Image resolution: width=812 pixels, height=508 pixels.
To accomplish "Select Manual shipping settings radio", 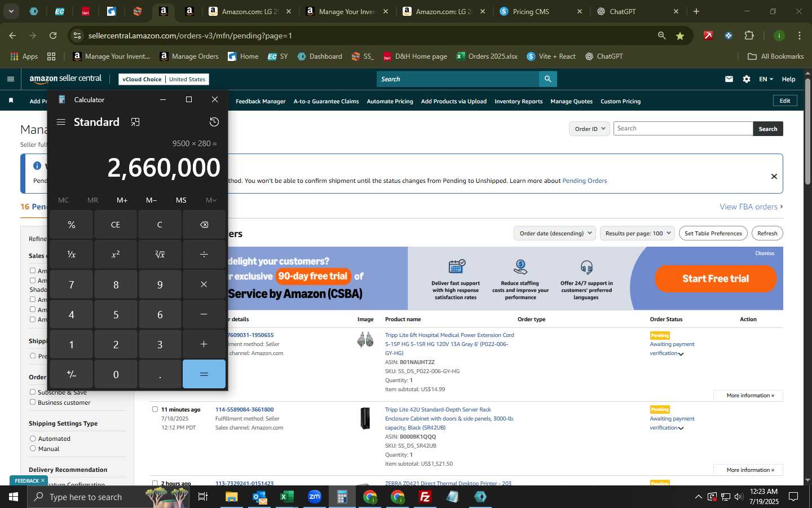I will click(33, 449).
